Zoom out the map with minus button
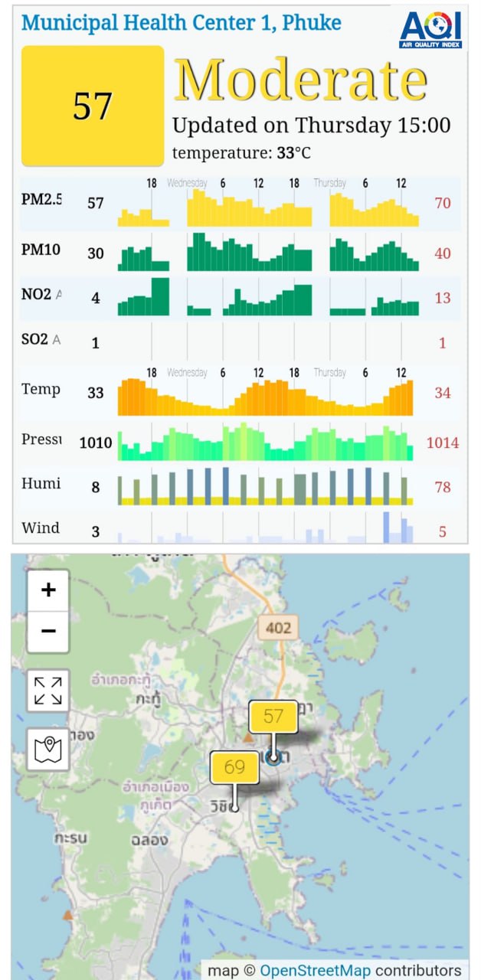The height and width of the screenshot is (980, 481). (x=48, y=631)
